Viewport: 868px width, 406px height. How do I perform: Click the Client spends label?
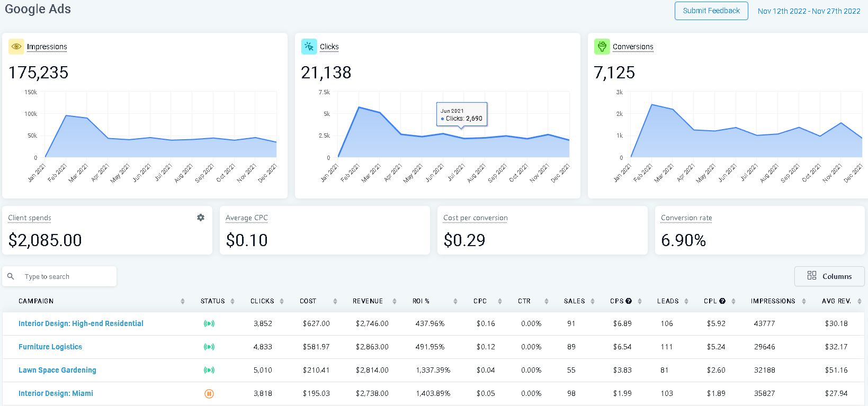30,218
